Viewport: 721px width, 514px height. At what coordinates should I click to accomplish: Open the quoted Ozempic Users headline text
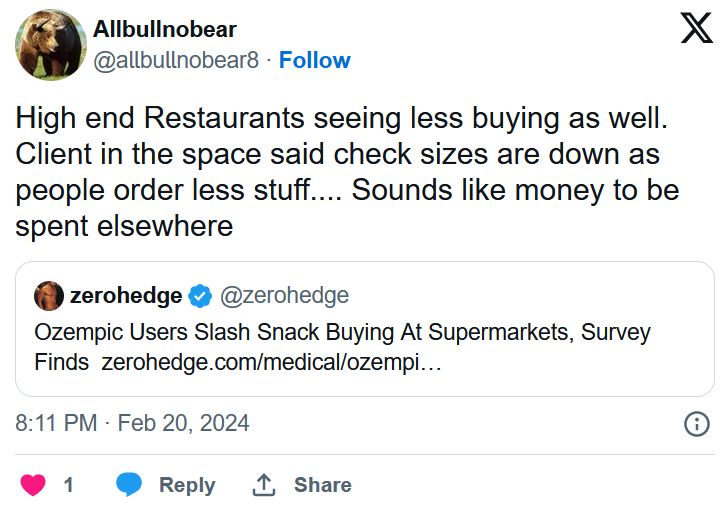(x=340, y=332)
